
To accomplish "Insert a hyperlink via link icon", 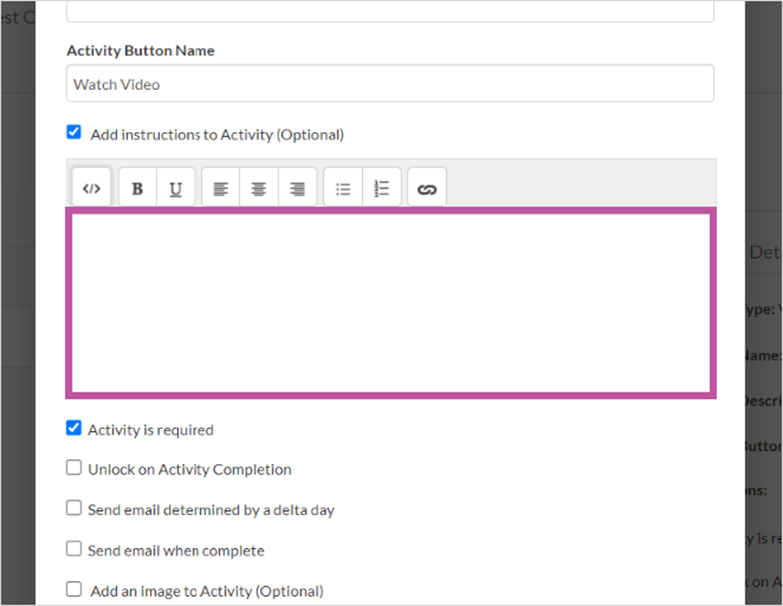I will click(427, 189).
